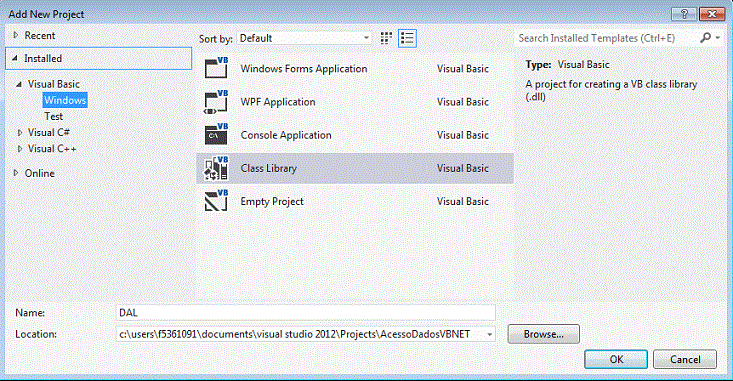Screen dimensions: 733x381
Task: Expand the Visual C# tree node
Action: (20, 133)
